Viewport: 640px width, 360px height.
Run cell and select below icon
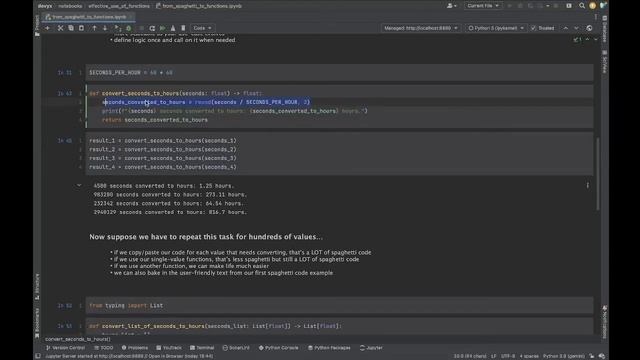pyautogui.click(x=118, y=28)
